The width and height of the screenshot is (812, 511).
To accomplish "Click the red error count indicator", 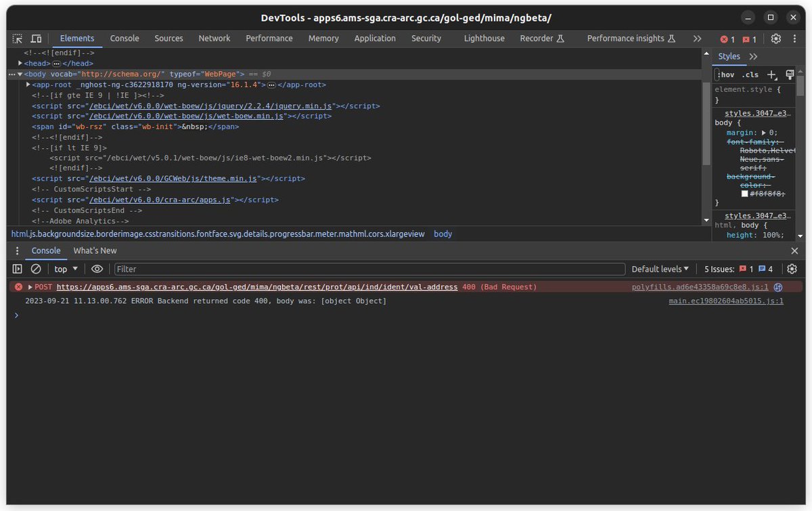I will [727, 39].
